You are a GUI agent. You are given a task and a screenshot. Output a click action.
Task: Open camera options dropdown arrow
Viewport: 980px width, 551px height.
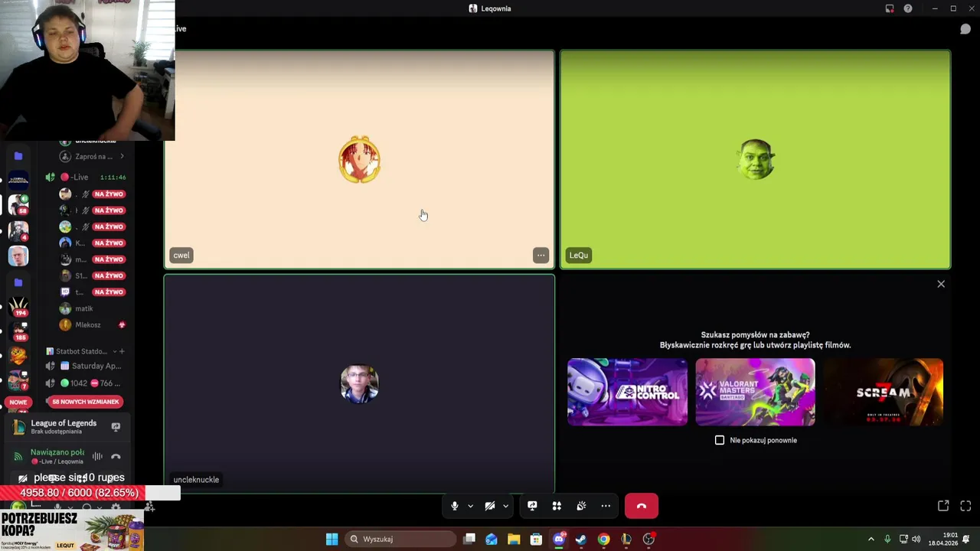point(505,506)
